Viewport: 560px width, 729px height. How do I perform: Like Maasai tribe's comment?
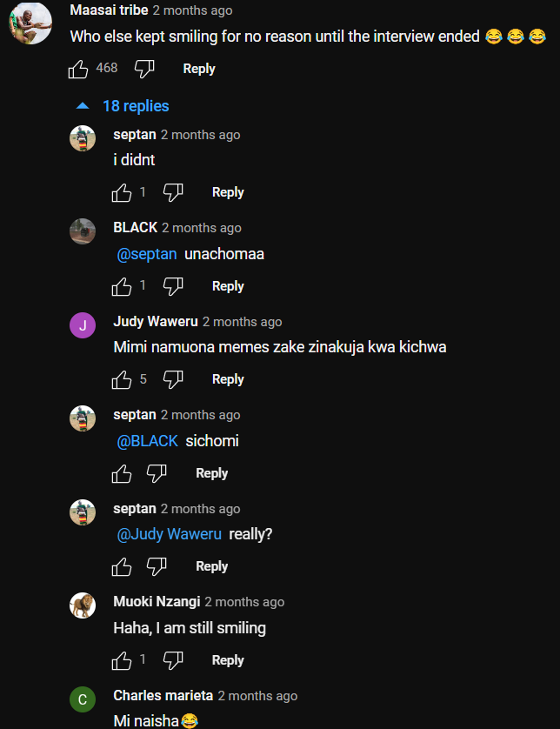pyautogui.click(x=78, y=69)
